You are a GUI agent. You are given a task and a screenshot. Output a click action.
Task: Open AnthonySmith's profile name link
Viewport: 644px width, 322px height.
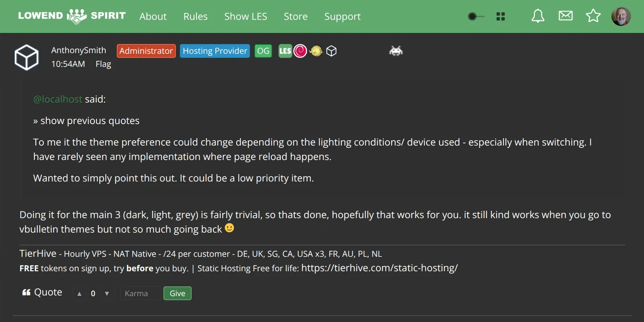[x=78, y=50]
